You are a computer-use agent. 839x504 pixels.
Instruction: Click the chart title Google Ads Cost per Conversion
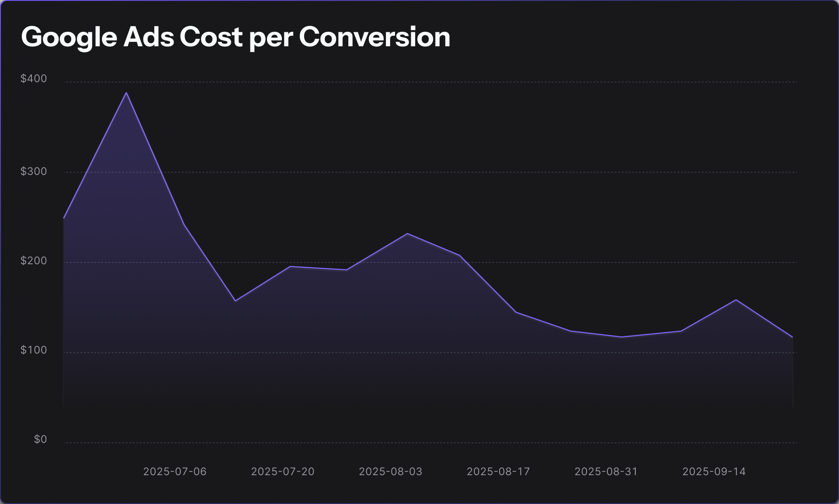click(x=236, y=37)
